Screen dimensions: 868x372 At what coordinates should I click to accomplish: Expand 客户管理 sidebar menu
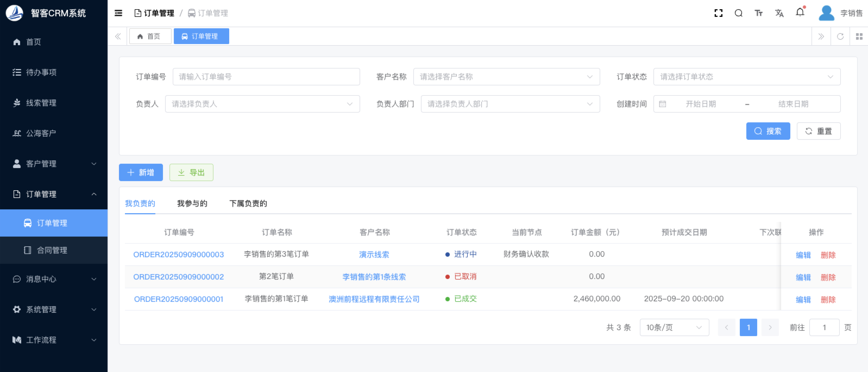click(x=54, y=164)
